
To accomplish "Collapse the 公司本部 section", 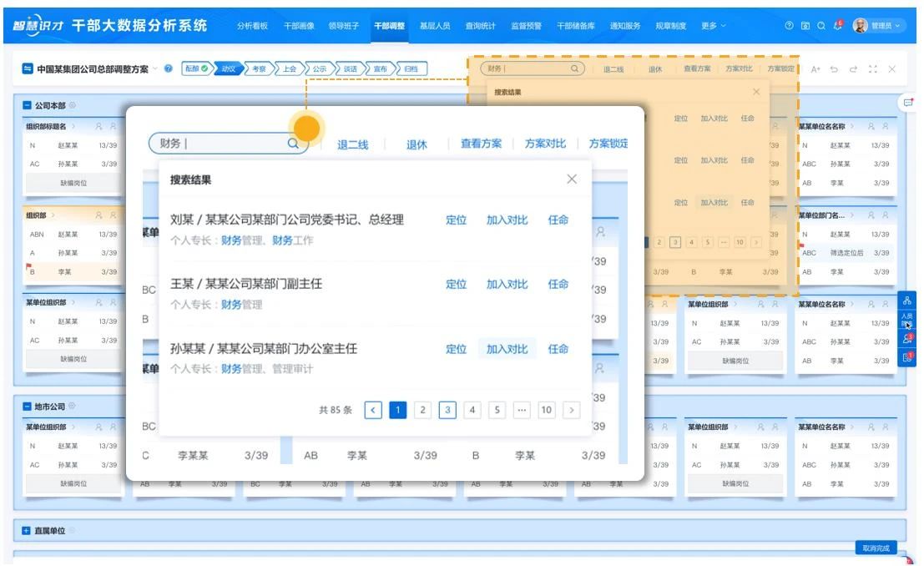I will coord(27,105).
